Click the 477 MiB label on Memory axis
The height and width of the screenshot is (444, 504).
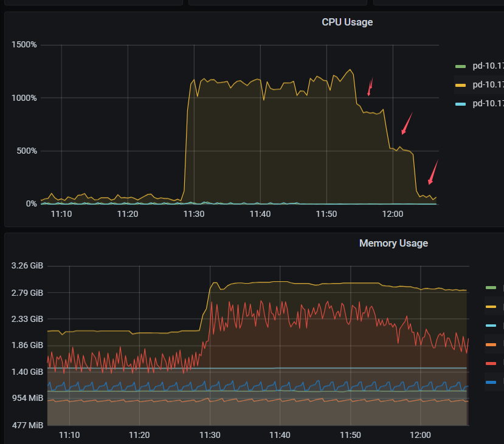click(x=27, y=425)
